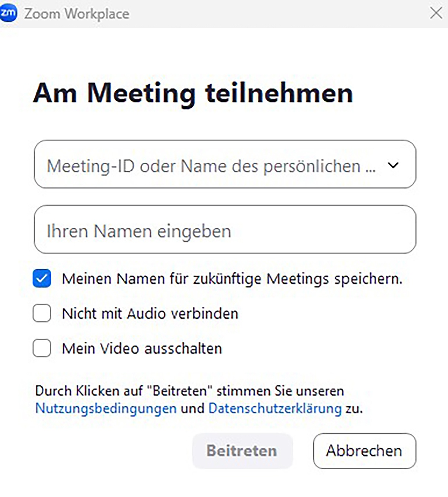The image size is (448, 497).
Task: Close the Zoom Workplace dialog with X
Action: [x=436, y=13]
